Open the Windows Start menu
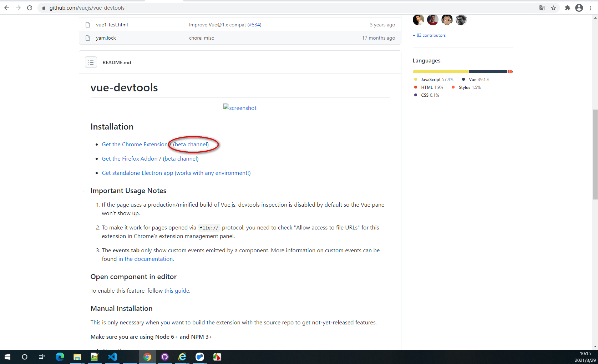This screenshot has width=598, height=364. coord(7,357)
